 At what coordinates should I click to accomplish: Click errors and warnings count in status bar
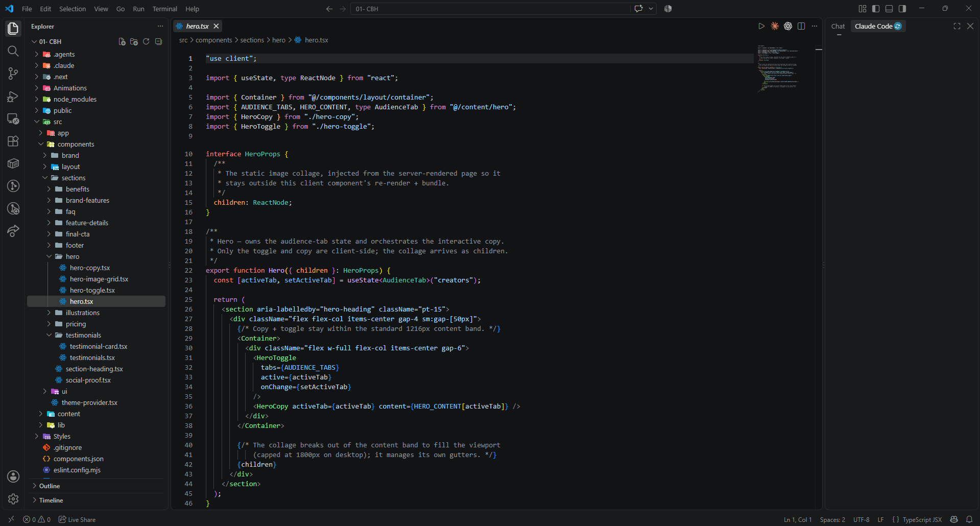point(37,519)
